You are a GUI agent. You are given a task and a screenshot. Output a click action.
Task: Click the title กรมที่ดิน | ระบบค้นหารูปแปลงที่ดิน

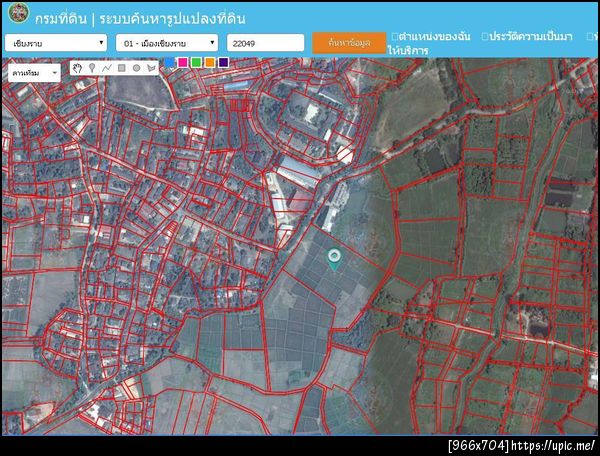click(140, 18)
